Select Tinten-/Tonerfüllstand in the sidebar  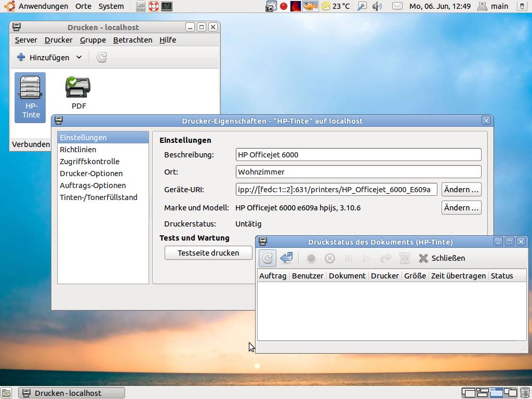click(x=98, y=197)
